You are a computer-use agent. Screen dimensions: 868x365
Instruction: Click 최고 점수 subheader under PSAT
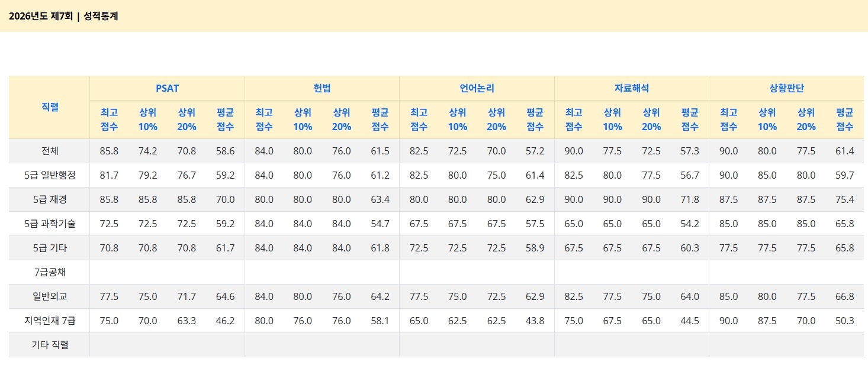coord(109,119)
